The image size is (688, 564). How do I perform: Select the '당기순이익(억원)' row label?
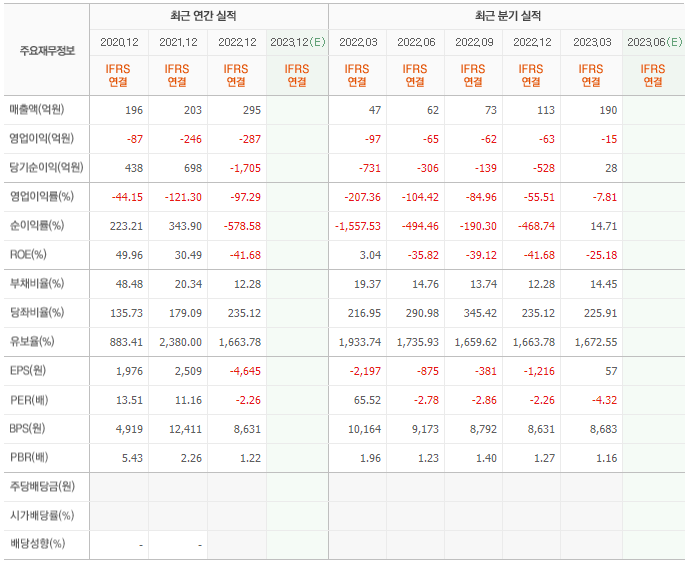[x=47, y=167]
